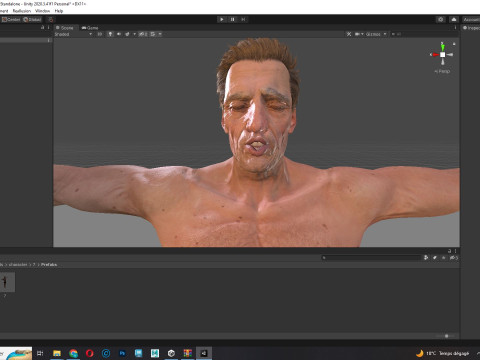Image resolution: width=480 pixels, height=360 pixels.
Task: Click the search by type icon
Action: point(426,257)
